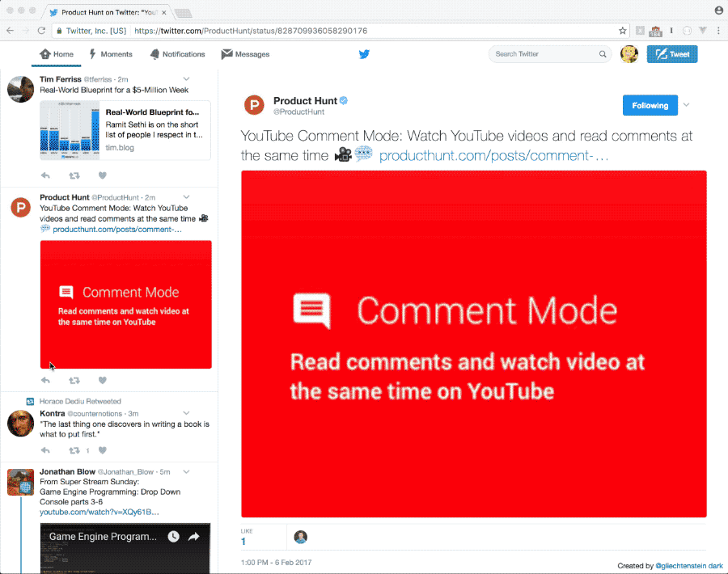728x574 pixels.
Task: Open the tim.blog link card
Action: click(x=125, y=130)
